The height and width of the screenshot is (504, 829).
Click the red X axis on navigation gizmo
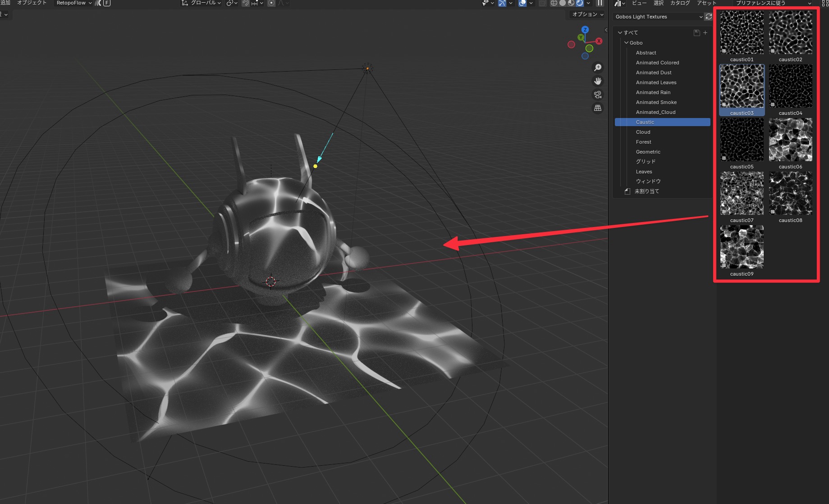click(x=599, y=41)
